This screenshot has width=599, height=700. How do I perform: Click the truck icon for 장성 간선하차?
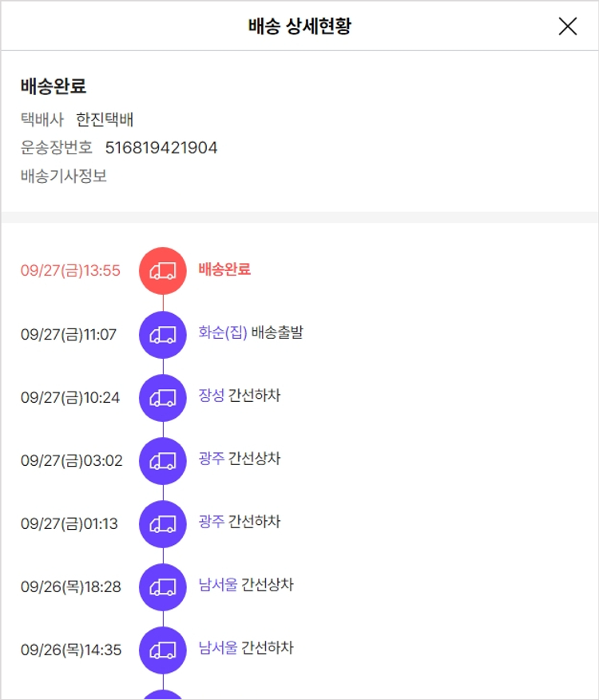click(163, 397)
